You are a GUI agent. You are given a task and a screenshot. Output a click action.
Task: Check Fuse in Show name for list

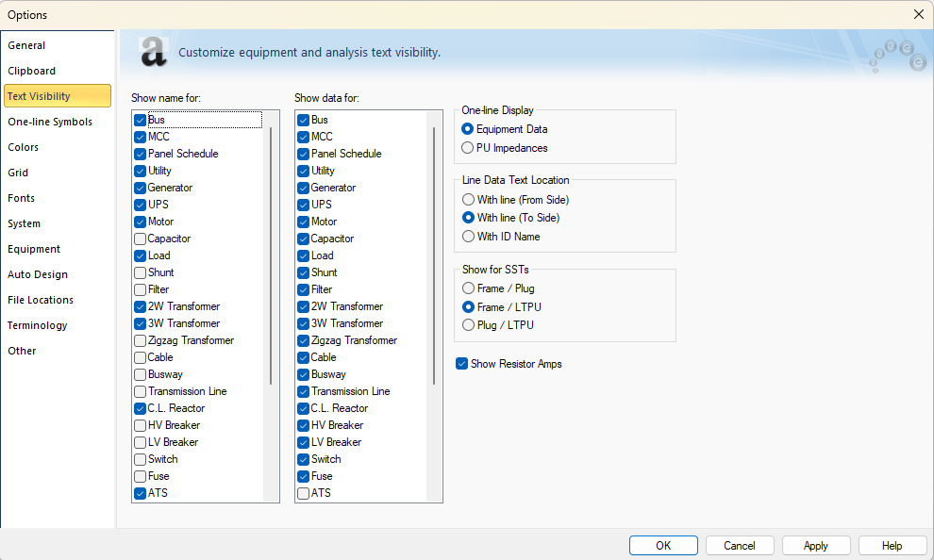(140, 476)
